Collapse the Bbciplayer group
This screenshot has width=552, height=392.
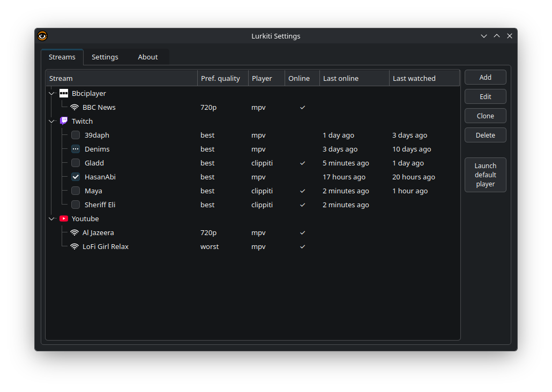[x=52, y=93]
